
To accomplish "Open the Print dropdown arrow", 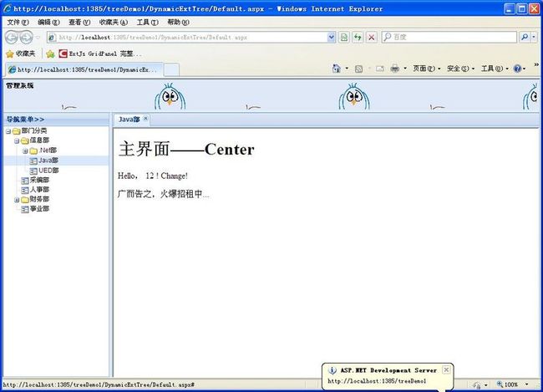I will (405, 69).
